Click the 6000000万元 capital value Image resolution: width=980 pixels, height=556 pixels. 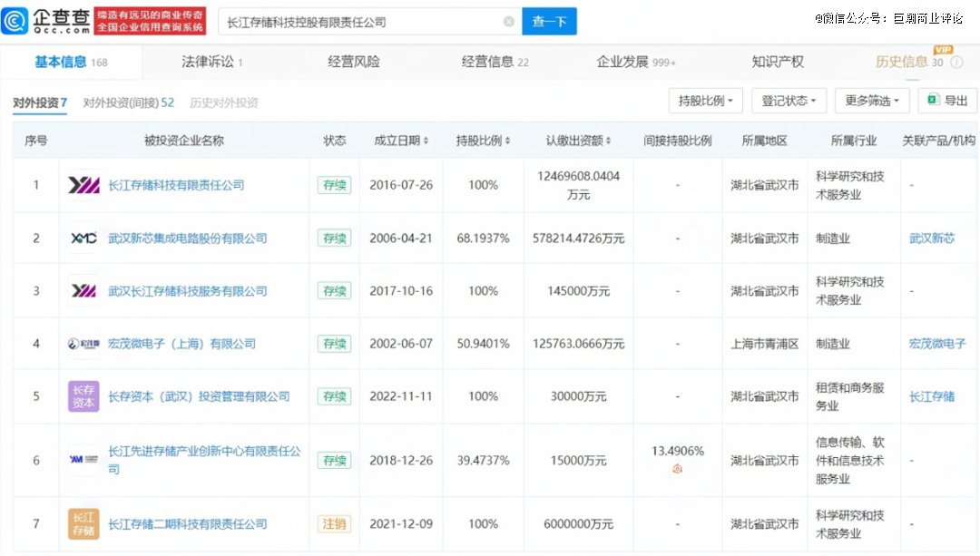click(579, 523)
